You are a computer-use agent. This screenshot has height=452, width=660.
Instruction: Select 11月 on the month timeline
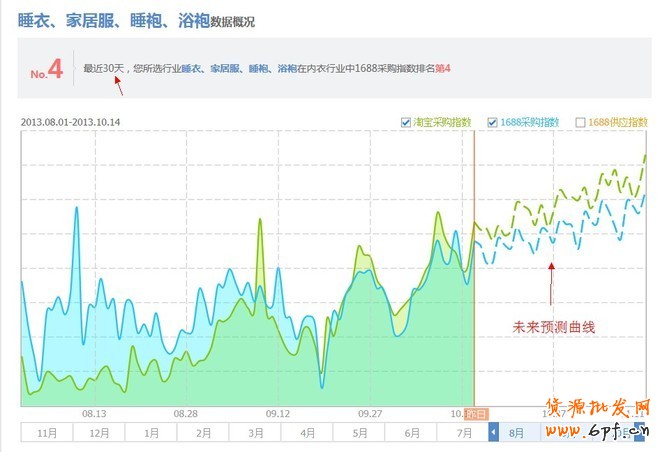[x=46, y=432]
